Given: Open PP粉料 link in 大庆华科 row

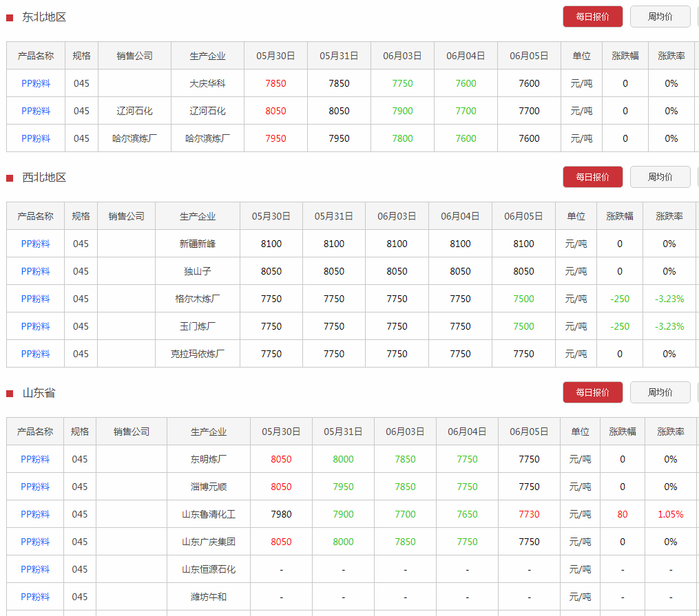Looking at the screenshot, I should 36,83.
